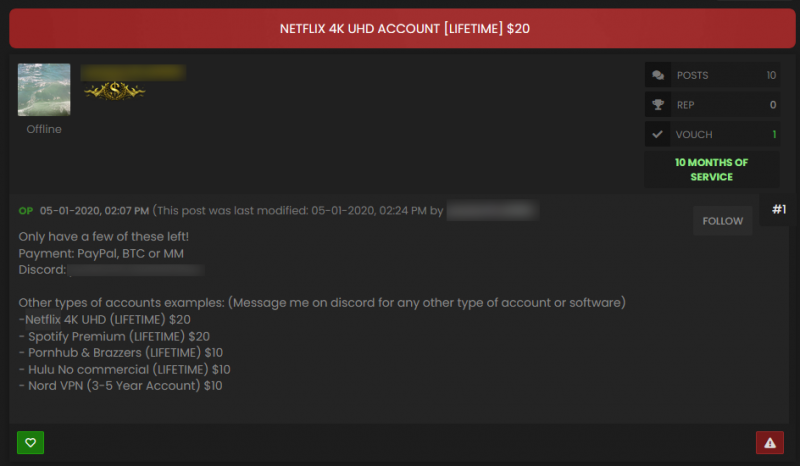This screenshot has height=466, width=800.
Task: Click the last-modified-by blurred username
Action: 491,211
